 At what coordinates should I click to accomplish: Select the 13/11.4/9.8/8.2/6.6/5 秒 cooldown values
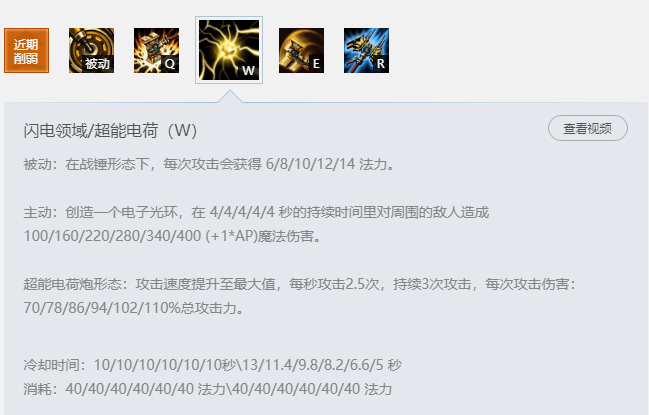(322, 365)
